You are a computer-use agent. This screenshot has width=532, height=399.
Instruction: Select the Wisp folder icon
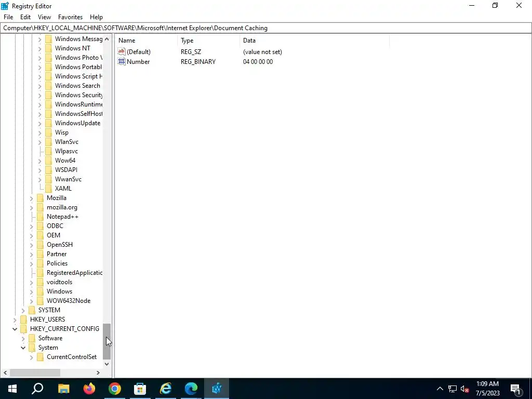click(x=48, y=132)
